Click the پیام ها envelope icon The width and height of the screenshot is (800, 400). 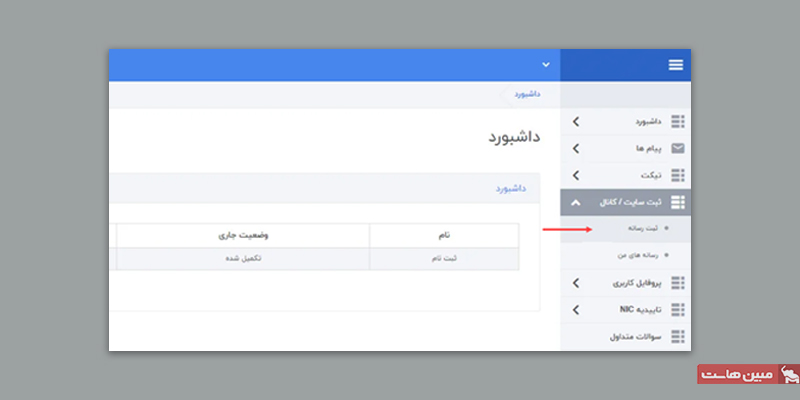pos(678,148)
